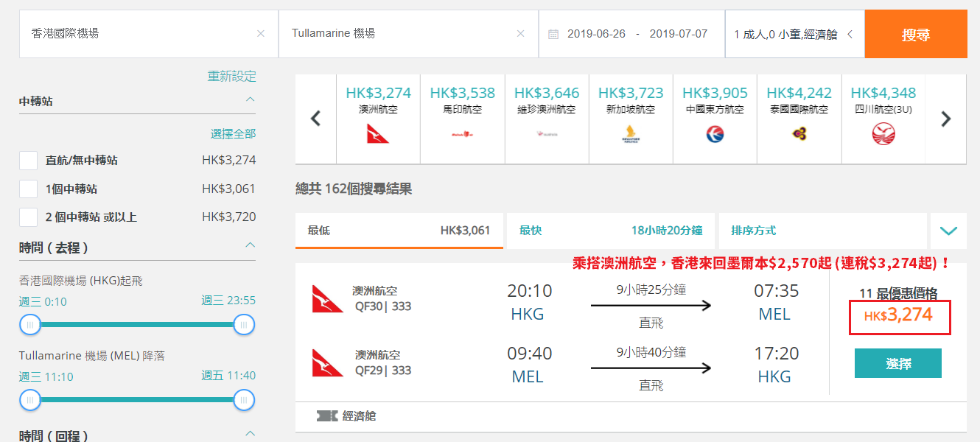Click the 重新設定 reset filters link
The height and width of the screenshot is (442, 980).
(232, 76)
